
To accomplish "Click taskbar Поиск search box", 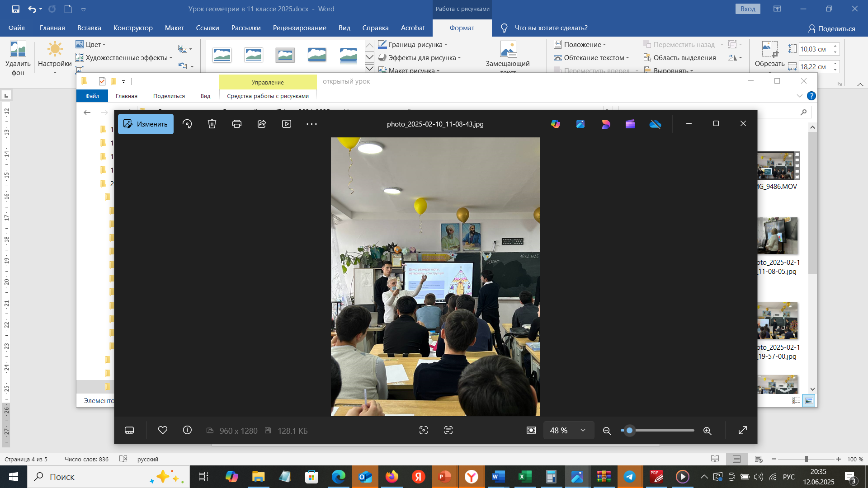I will pyautogui.click(x=108, y=477).
